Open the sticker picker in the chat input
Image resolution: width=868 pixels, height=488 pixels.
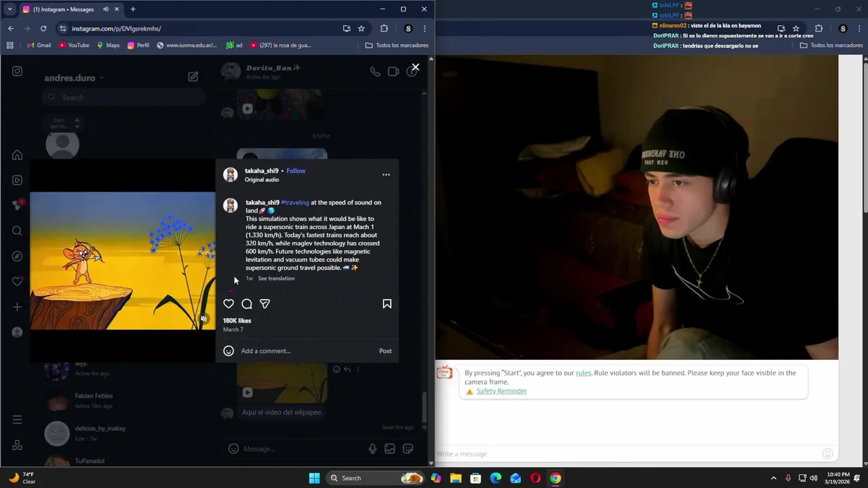[408, 449]
